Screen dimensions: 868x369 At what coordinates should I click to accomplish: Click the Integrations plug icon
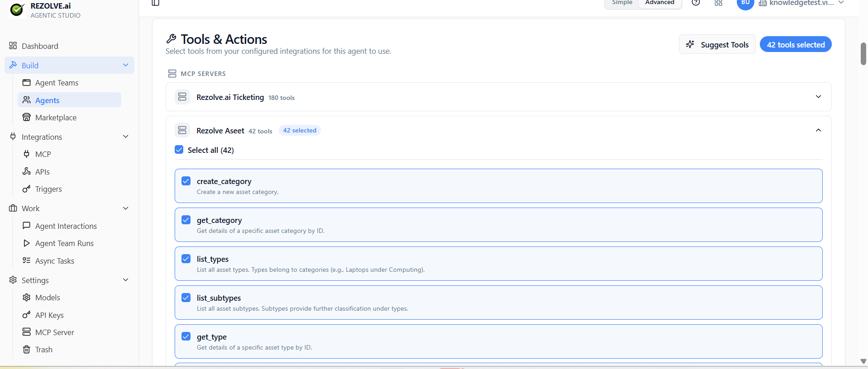[13, 137]
